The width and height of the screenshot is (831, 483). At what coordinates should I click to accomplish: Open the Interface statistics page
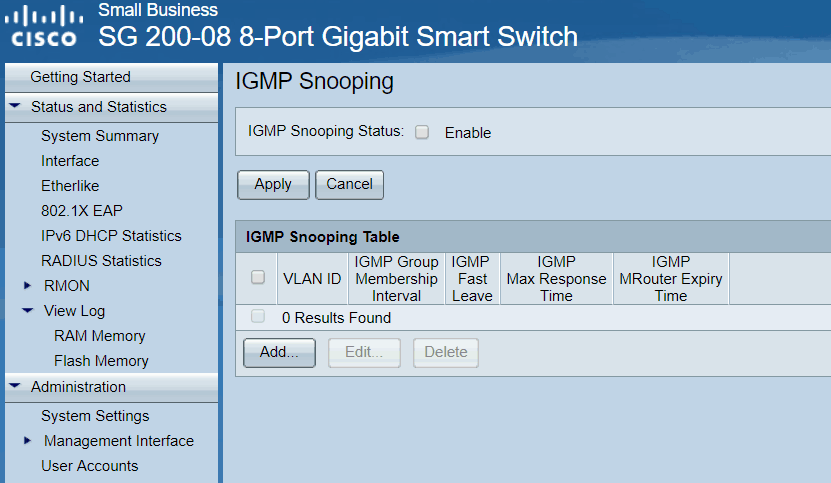70,161
